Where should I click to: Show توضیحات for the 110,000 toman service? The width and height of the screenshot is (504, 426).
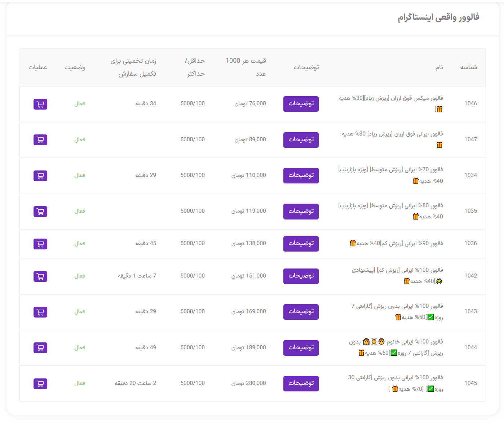(301, 176)
